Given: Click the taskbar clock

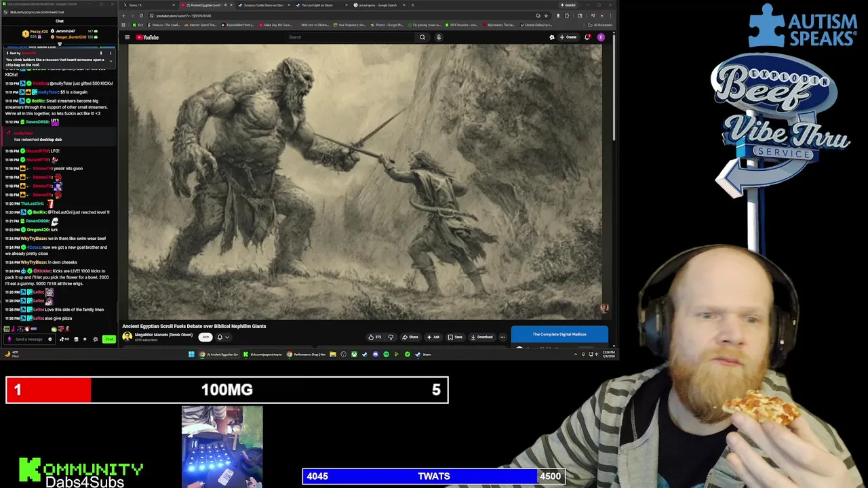Looking at the screenshot, I should [608, 354].
